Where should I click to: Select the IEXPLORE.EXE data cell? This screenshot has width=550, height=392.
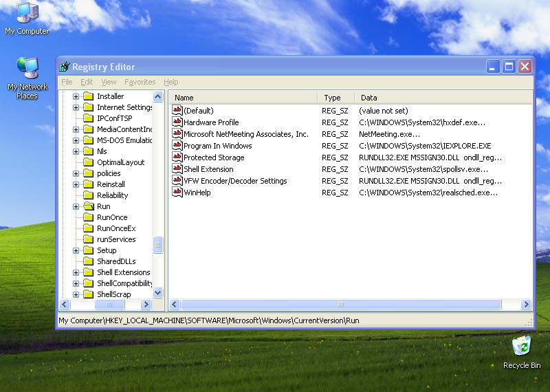tap(425, 146)
